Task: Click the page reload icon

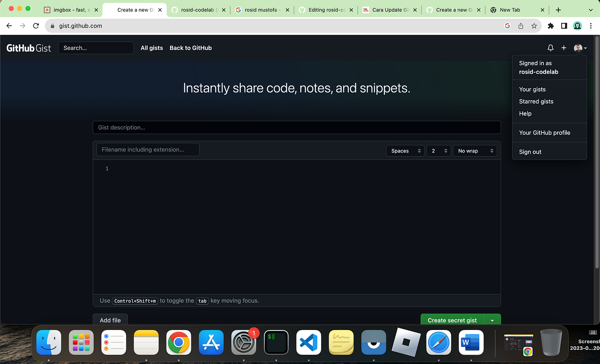Action: coord(36,26)
